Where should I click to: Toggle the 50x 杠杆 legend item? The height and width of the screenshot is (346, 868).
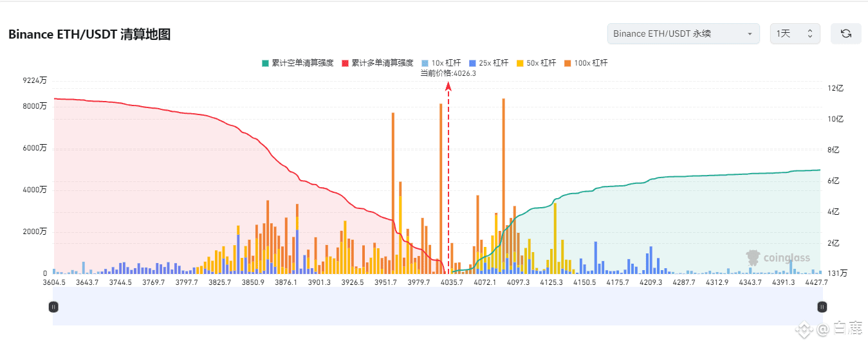(x=536, y=63)
